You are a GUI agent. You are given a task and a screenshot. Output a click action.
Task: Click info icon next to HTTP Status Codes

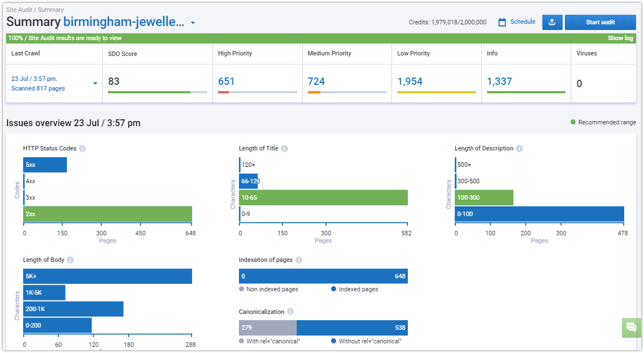82,149
